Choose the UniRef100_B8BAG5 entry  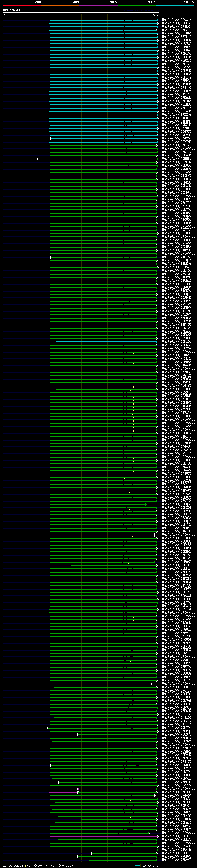[x=177, y=74]
